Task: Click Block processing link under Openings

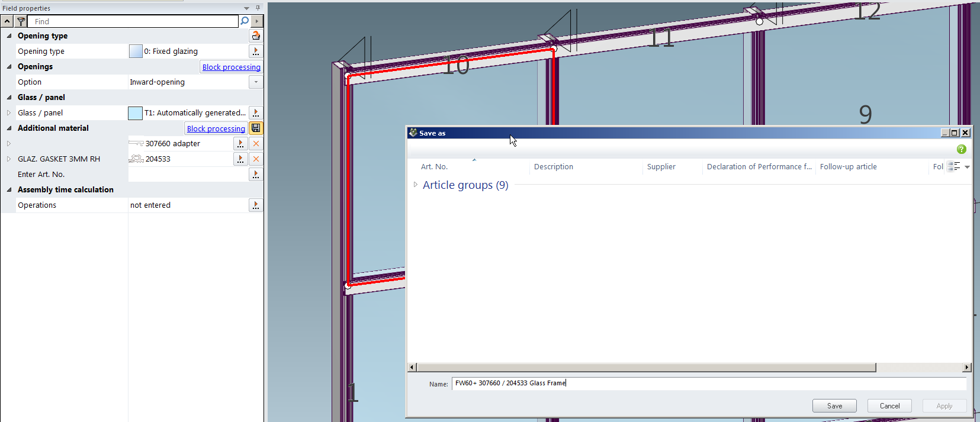Action: coord(231,67)
